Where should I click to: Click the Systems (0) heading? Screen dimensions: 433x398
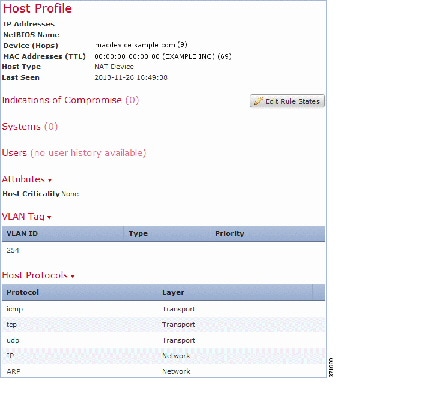(x=30, y=126)
